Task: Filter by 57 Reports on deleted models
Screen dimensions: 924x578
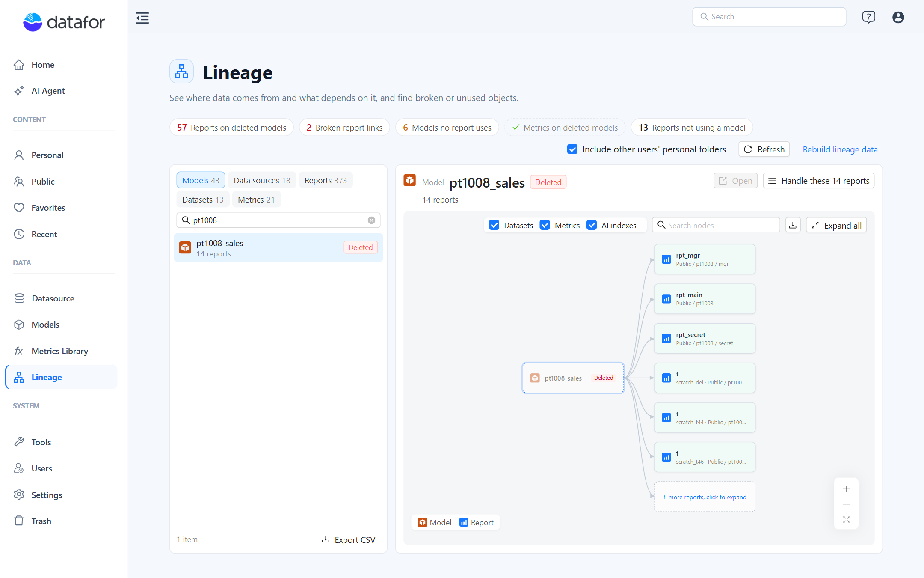Action: point(231,128)
